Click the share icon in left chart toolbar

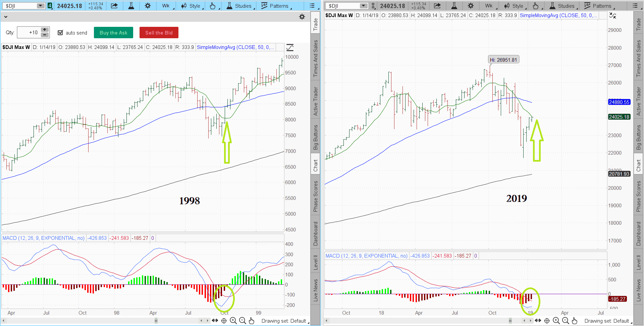click(x=114, y=6)
